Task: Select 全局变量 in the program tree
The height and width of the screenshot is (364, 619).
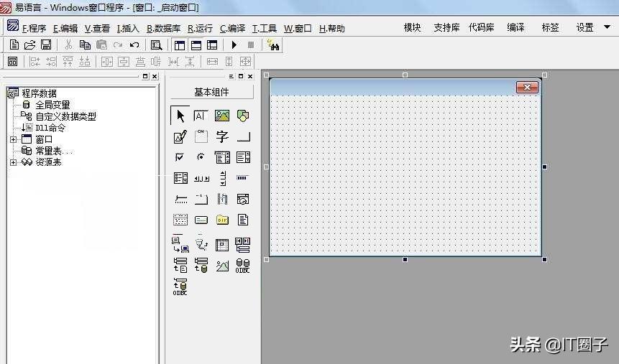Action: coord(52,105)
